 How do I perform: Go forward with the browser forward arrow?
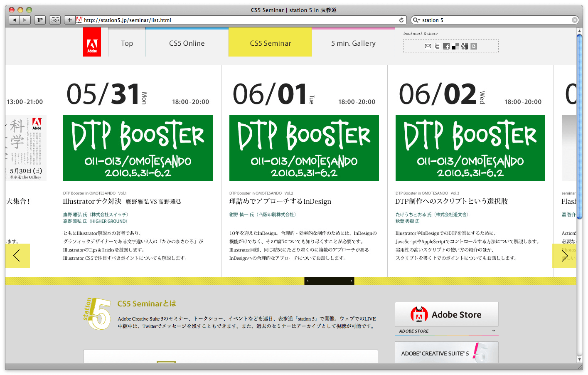point(25,20)
